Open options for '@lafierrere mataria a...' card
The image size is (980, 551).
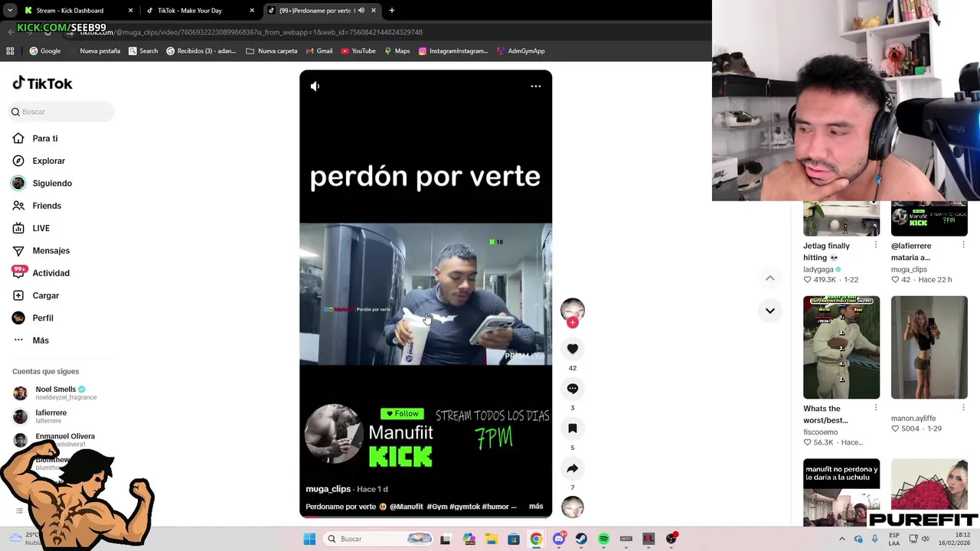(x=963, y=245)
